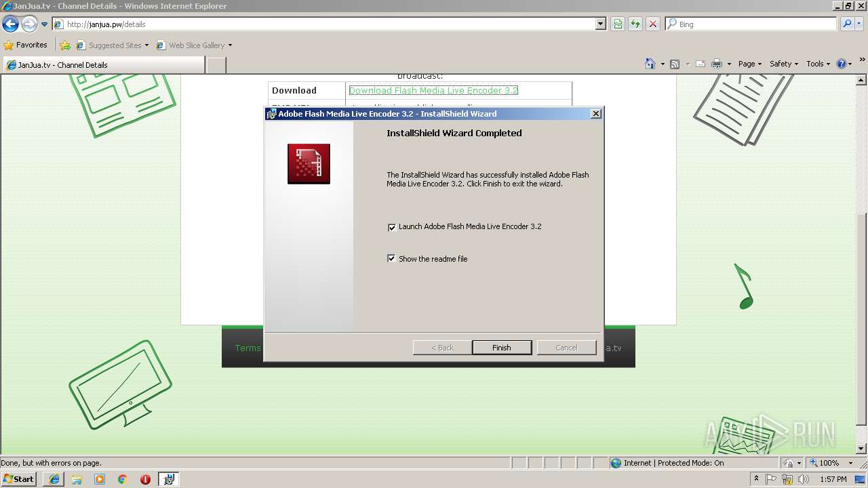The height and width of the screenshot is (488, 868).
Task: Open the Safety menu
Action: (x=784, y=64)
